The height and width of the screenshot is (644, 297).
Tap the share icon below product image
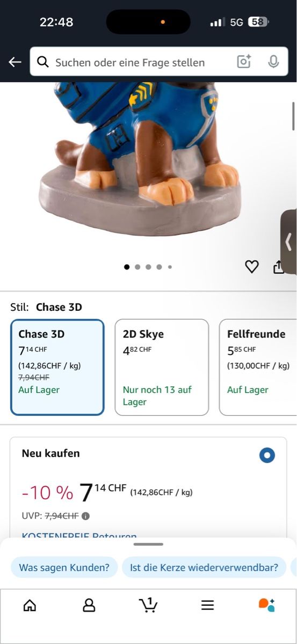[279, 267]
